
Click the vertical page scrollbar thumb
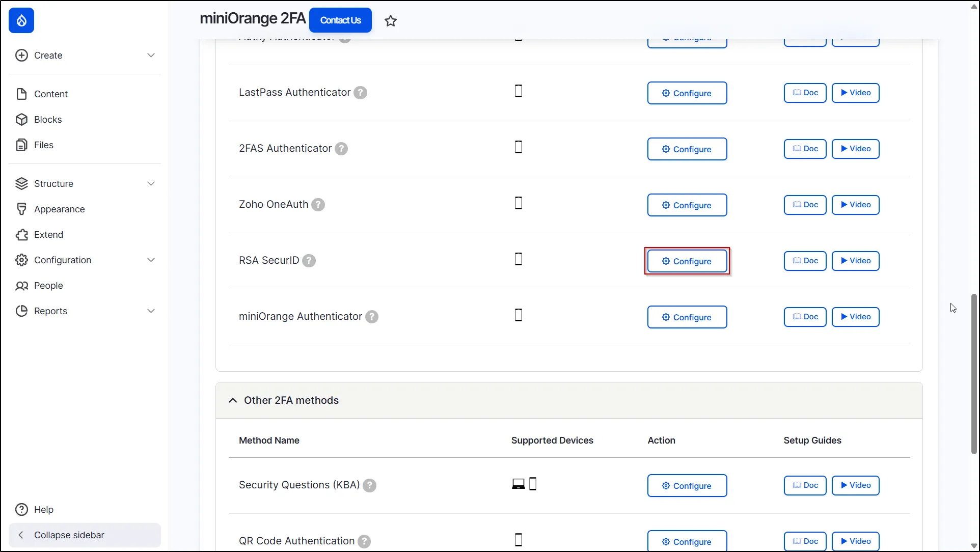click(974, 374)
